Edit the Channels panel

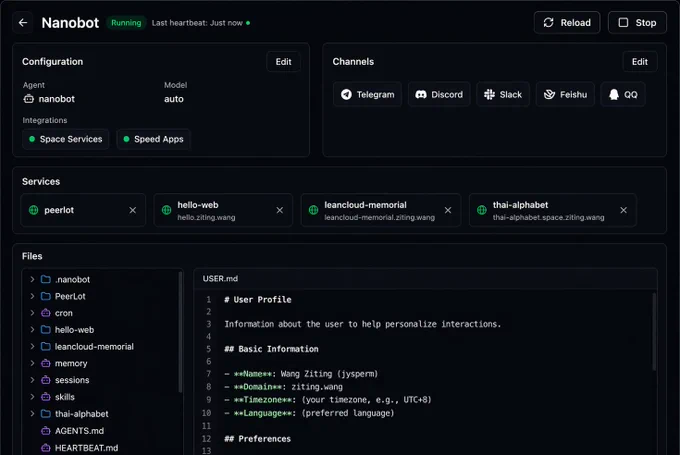click(640, 62)
